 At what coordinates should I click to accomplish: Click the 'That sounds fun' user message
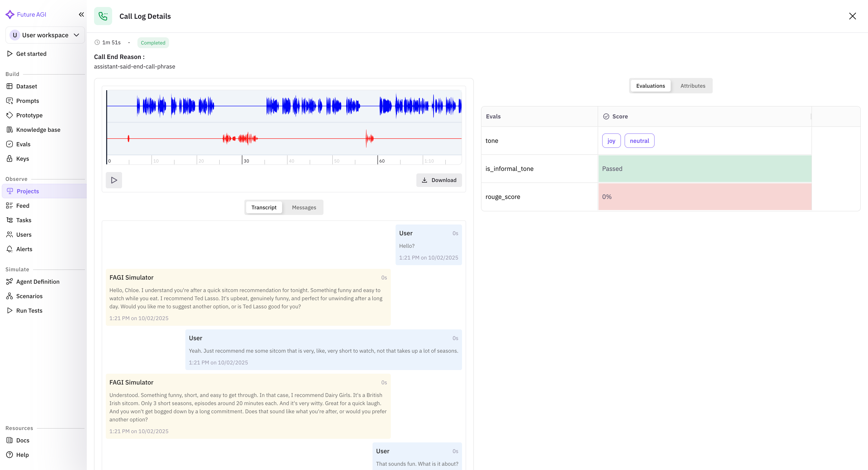click(x=417, y=456)
